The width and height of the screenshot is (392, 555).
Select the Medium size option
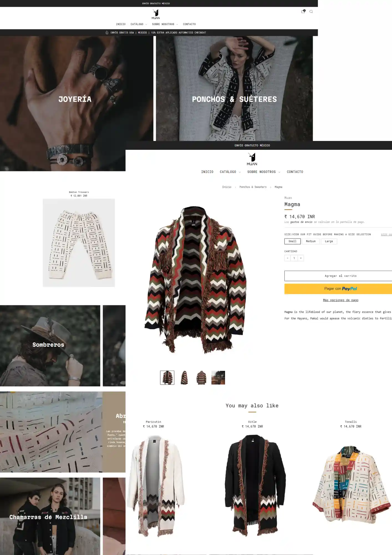click(x=311, y=241)
